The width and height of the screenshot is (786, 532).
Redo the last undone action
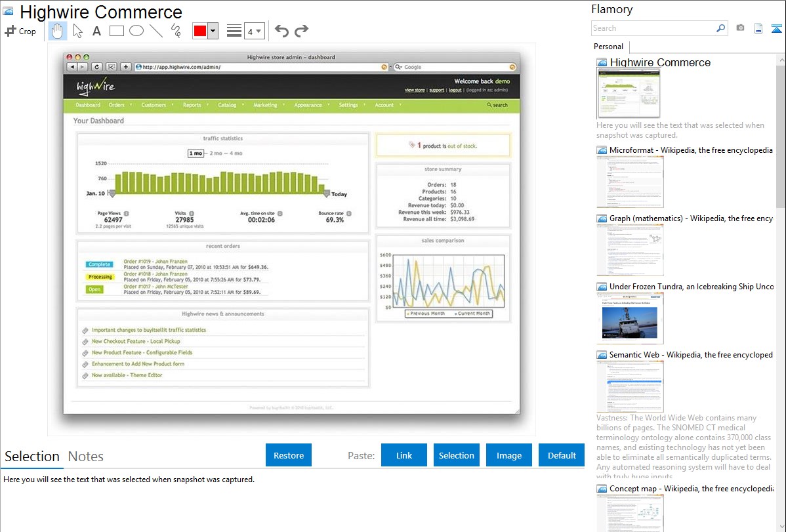pos(301,31)
